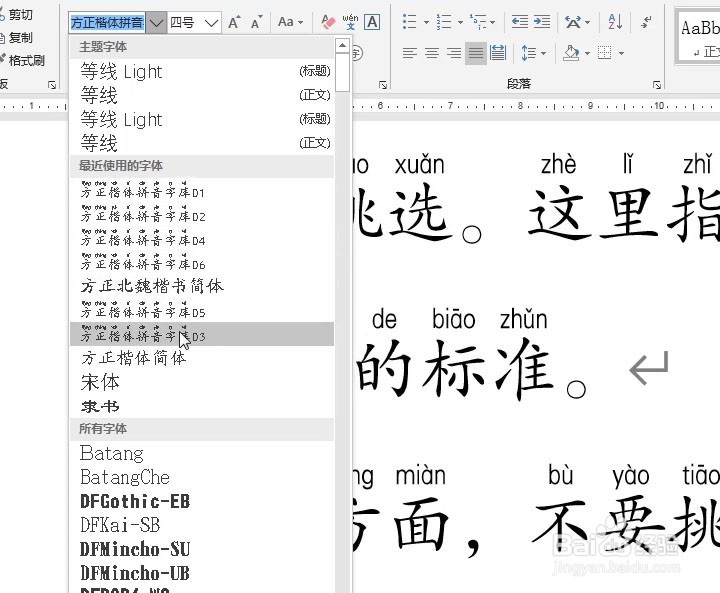Open paragraph settings dialog launcher
This screenshot has height=593, width=720.
657,85
